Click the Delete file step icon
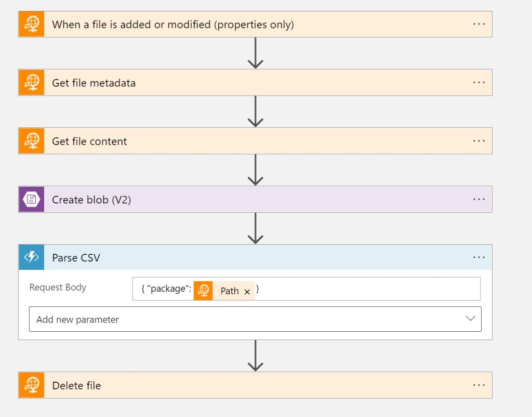Viewport: 532px width, 417px height. 32,385
